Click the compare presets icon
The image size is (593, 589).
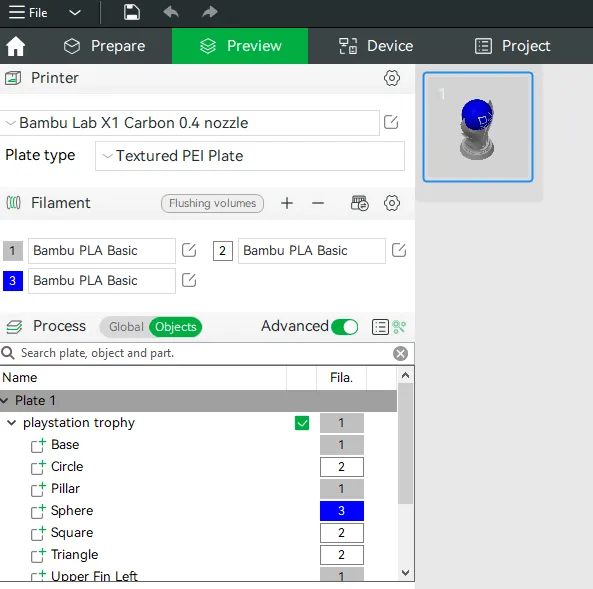coord(399,327)
